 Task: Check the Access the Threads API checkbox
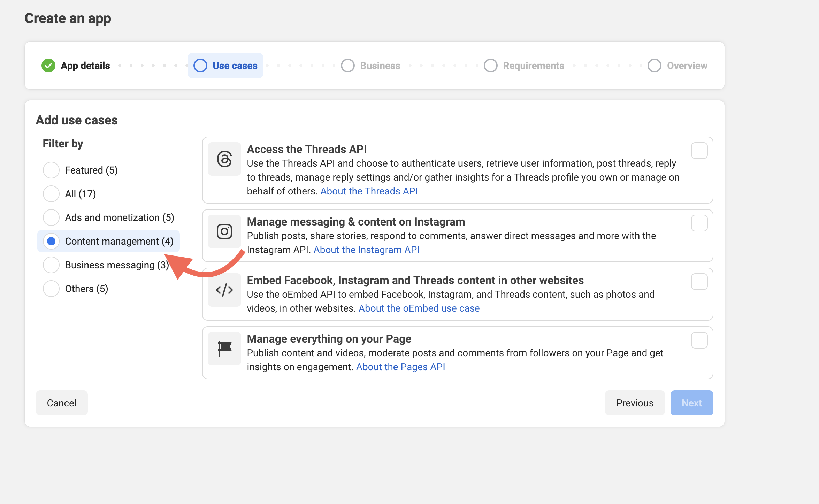pos(699,151)
